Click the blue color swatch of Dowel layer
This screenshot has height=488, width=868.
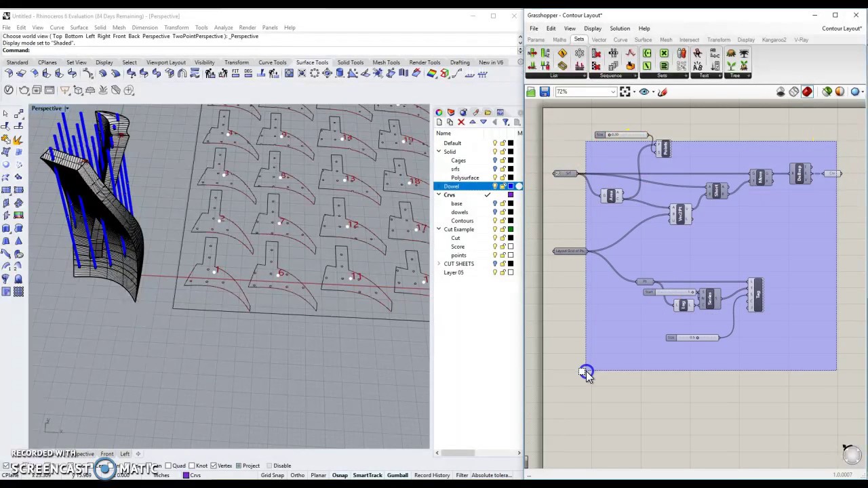pos(511,186)
